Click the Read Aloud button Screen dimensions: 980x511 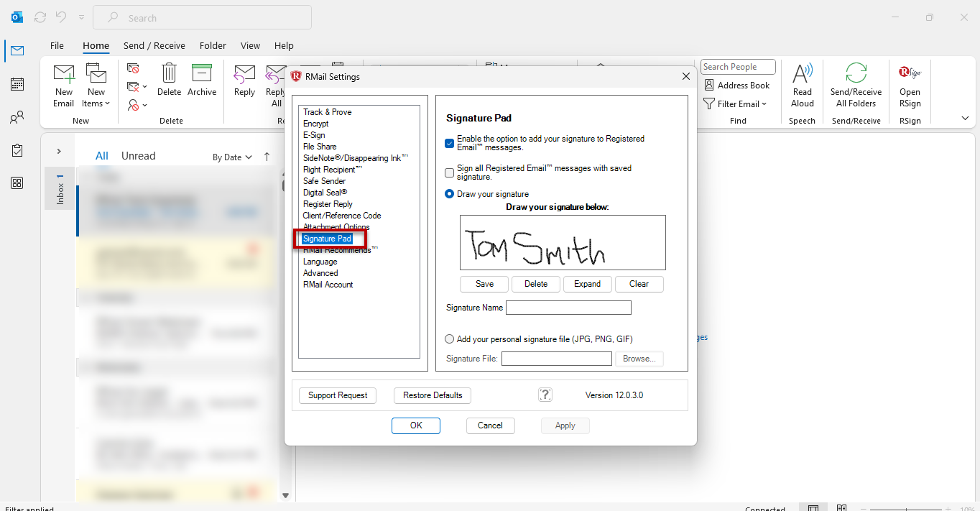(x=803, y=86)
